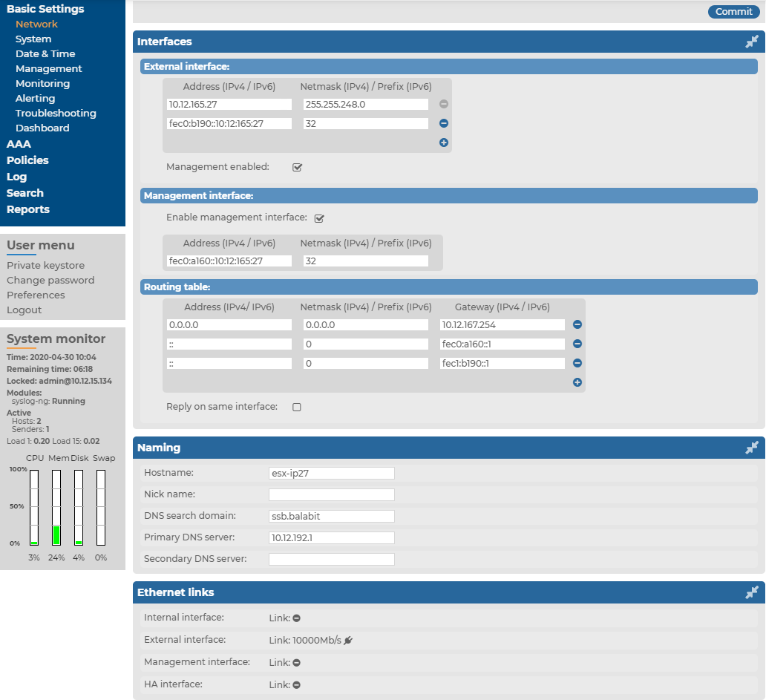766x700 pixels.
Task: Collapse the Naming panel
Action: [x=752, y=448]
